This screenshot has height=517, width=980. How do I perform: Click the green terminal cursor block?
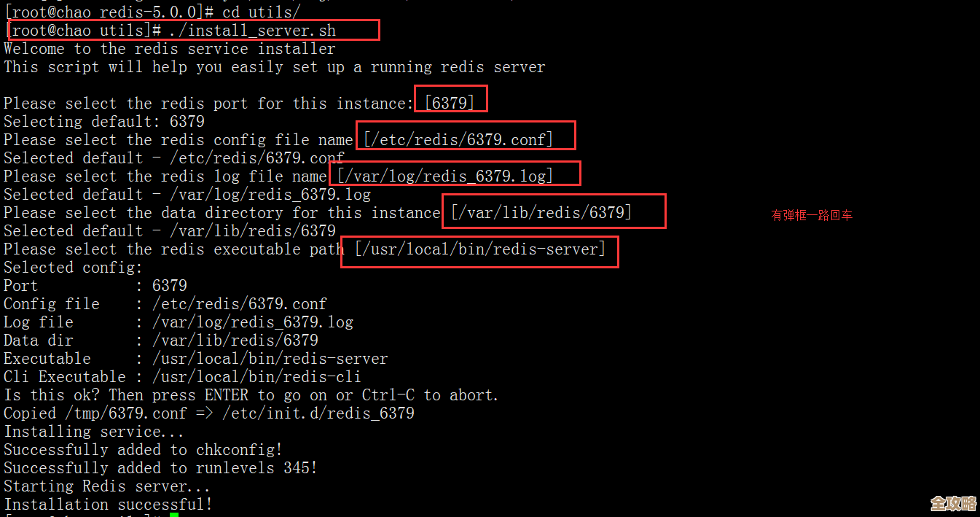pos(173,515)
